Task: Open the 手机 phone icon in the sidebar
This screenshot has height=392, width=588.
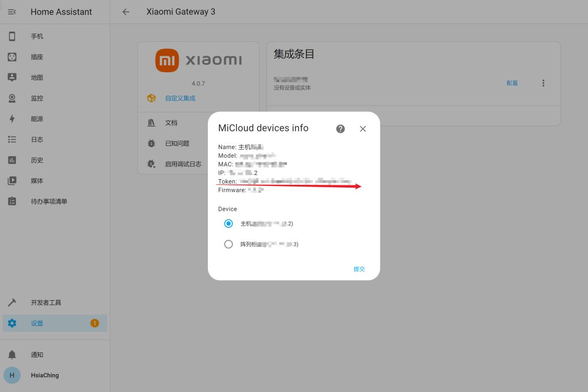Action: pyautogui.click(x=12, y=36)
